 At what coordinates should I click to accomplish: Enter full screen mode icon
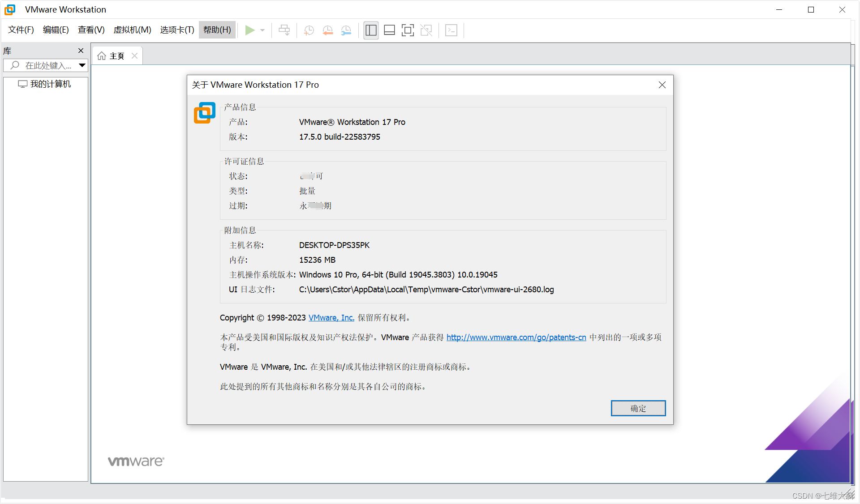408,30
